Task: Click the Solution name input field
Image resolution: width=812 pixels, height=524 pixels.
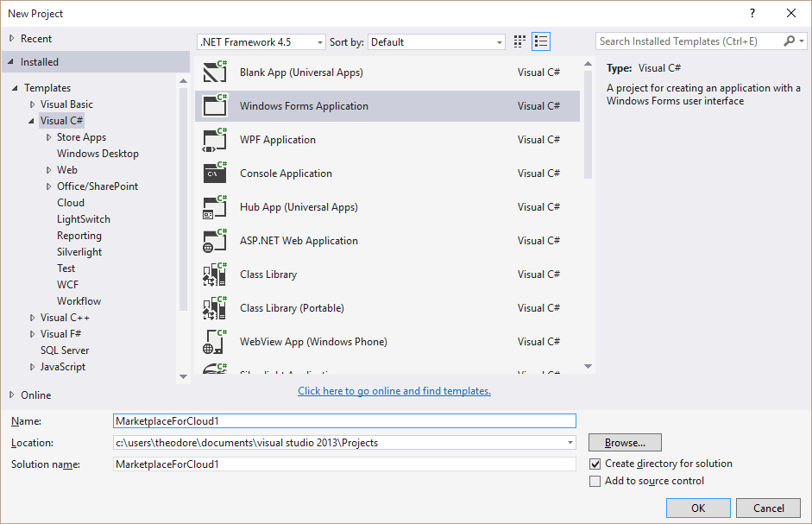Action: [344, 464]
